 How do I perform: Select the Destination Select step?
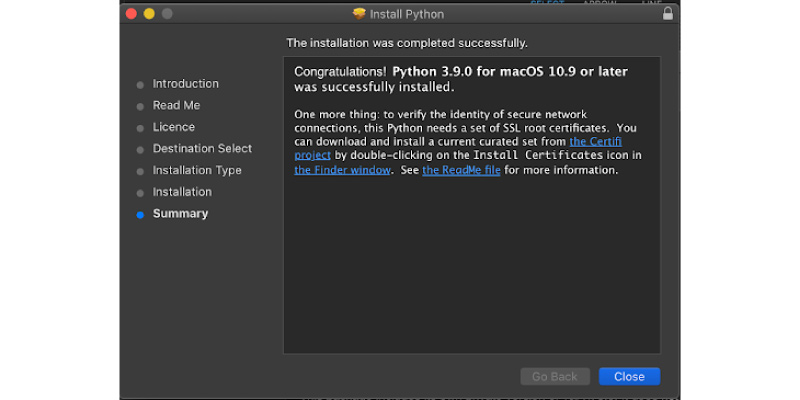[x=203, y=148]
